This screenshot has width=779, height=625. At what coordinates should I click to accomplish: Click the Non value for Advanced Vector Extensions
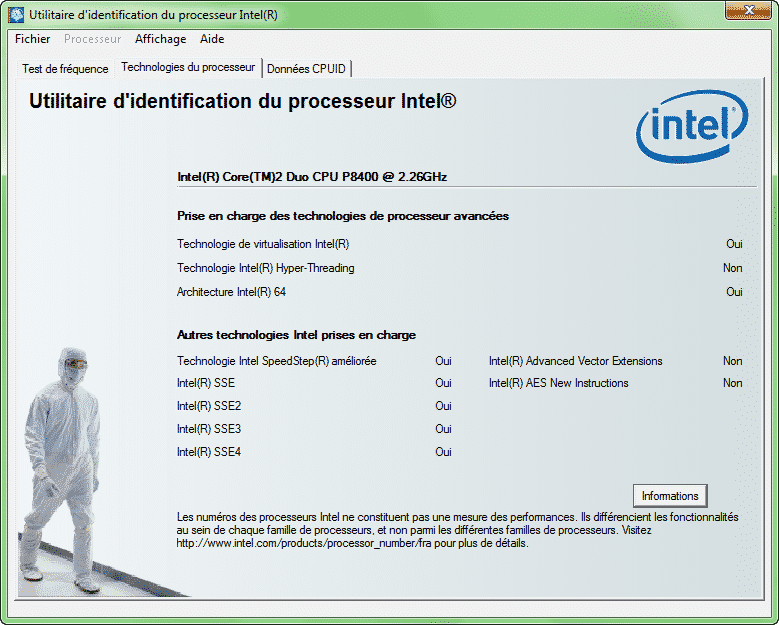point(732,361)
